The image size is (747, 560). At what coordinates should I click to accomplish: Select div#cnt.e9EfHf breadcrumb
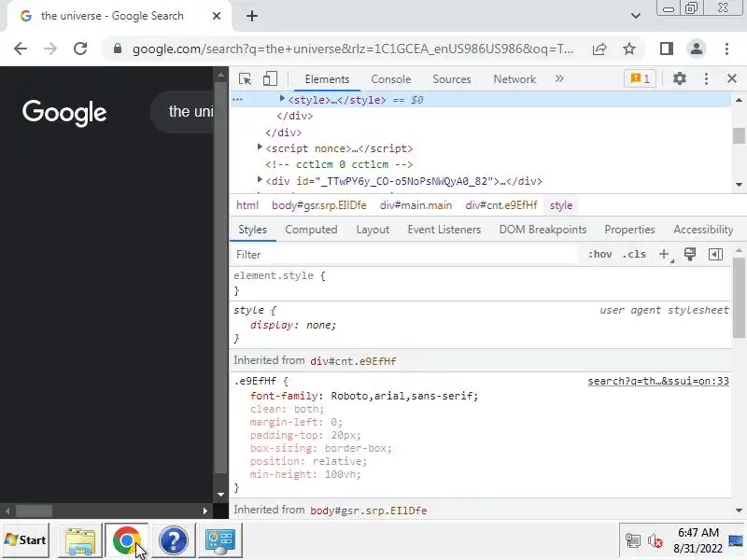pyautogui.click(x=500, y=205)
